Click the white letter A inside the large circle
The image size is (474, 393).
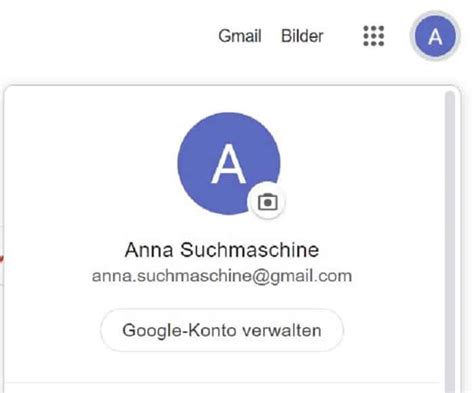tap(229, 164)
